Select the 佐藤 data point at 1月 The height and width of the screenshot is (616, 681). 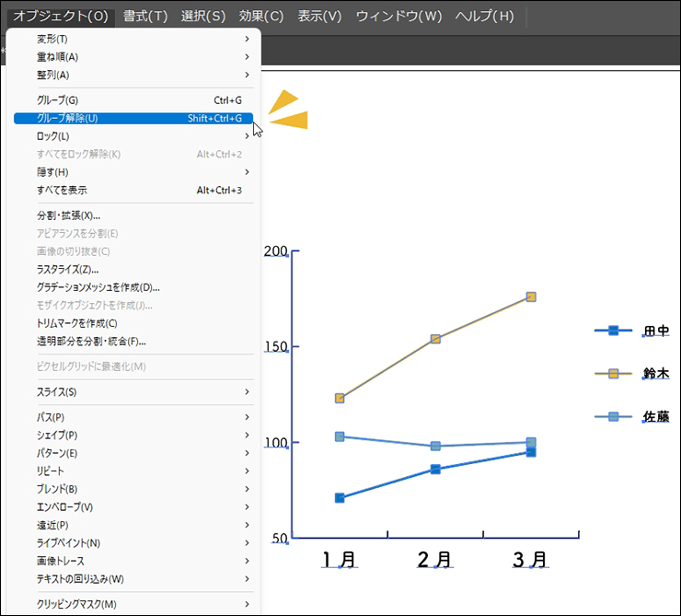pos(340,436)
